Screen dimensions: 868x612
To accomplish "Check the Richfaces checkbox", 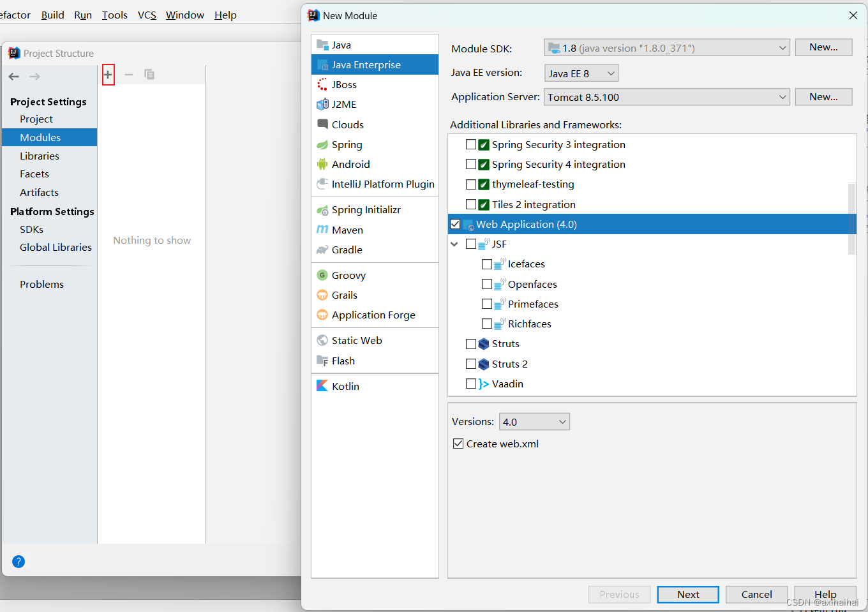I will 487,324.
